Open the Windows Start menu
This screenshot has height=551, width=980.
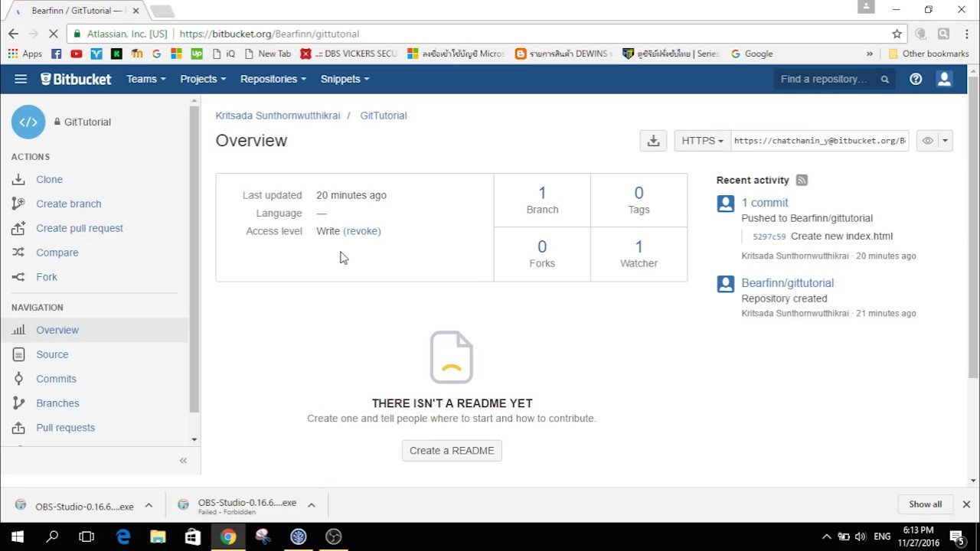click(17, 536)
